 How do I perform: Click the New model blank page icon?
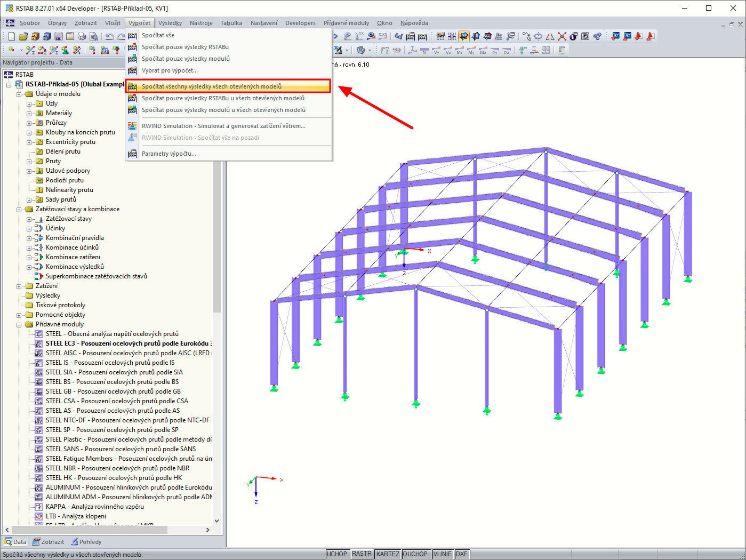point(12,36)
